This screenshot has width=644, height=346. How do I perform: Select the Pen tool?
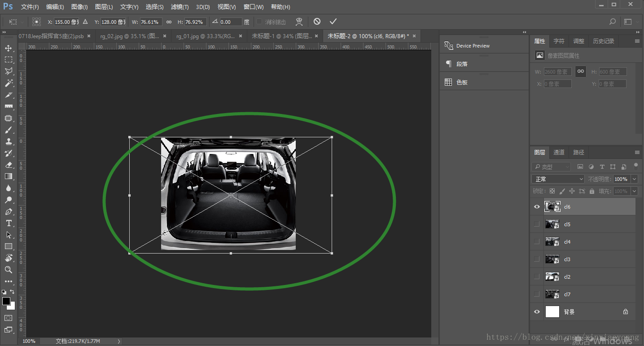(x=9, y=211)
